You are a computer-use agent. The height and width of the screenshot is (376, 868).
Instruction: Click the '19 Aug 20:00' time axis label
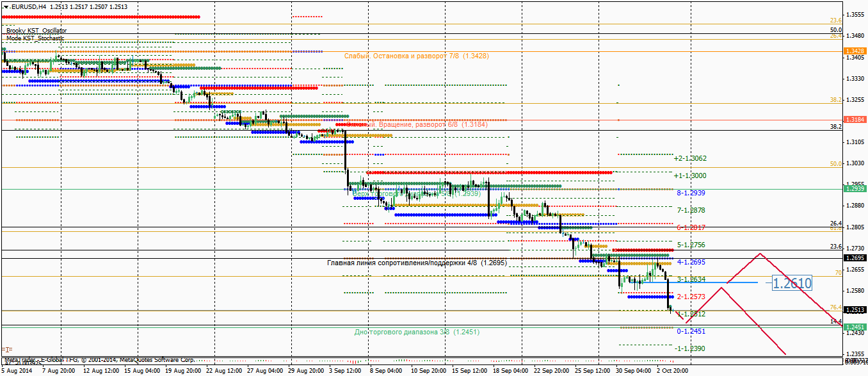(x=182, y=371)
